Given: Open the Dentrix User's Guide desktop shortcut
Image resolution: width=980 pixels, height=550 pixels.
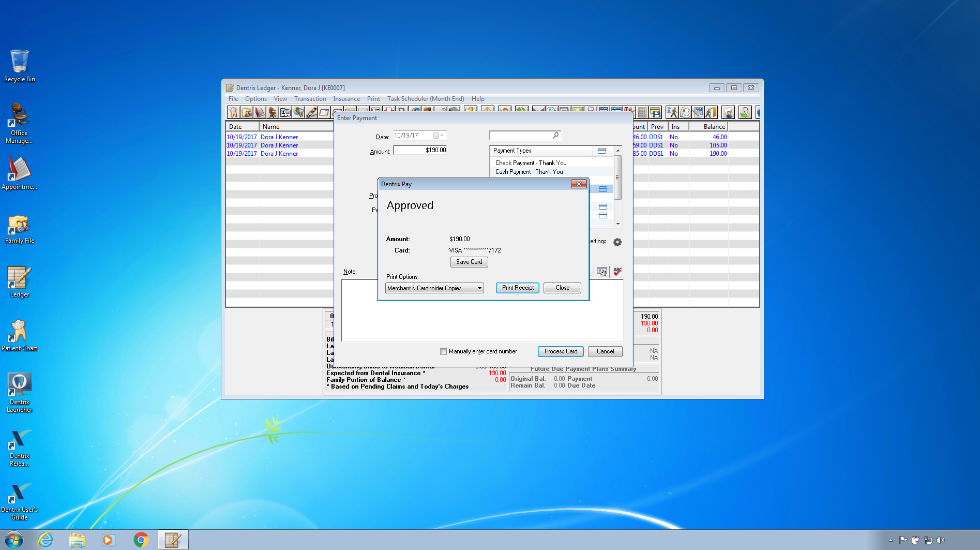Looking at the screenshot, I should (19, 501).
